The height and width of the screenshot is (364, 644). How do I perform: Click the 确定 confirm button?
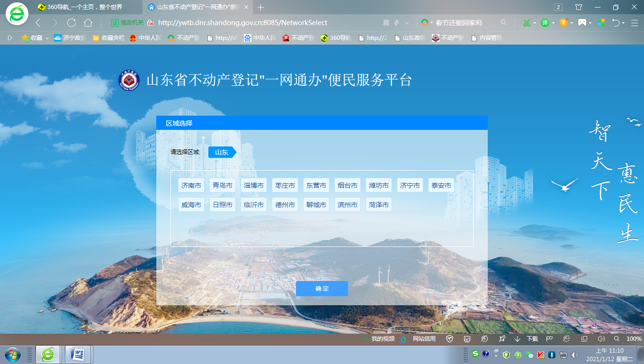pyautogui.click(x=322, y=289)
